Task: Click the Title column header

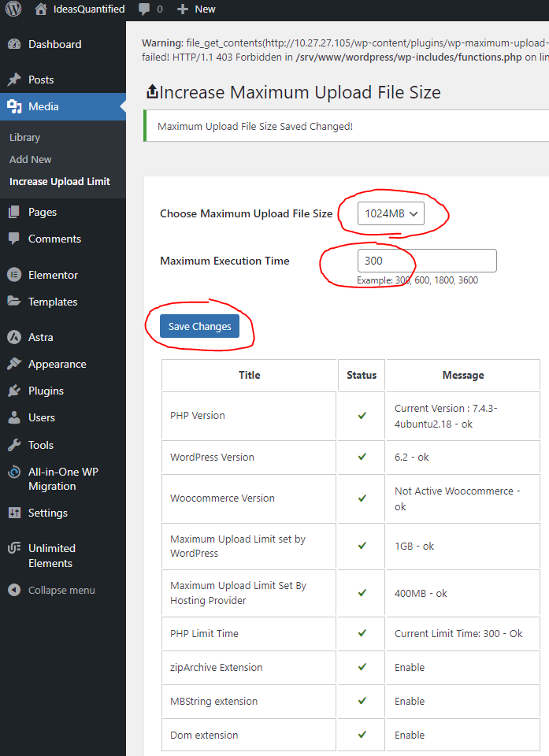Action: coord(249,375)
